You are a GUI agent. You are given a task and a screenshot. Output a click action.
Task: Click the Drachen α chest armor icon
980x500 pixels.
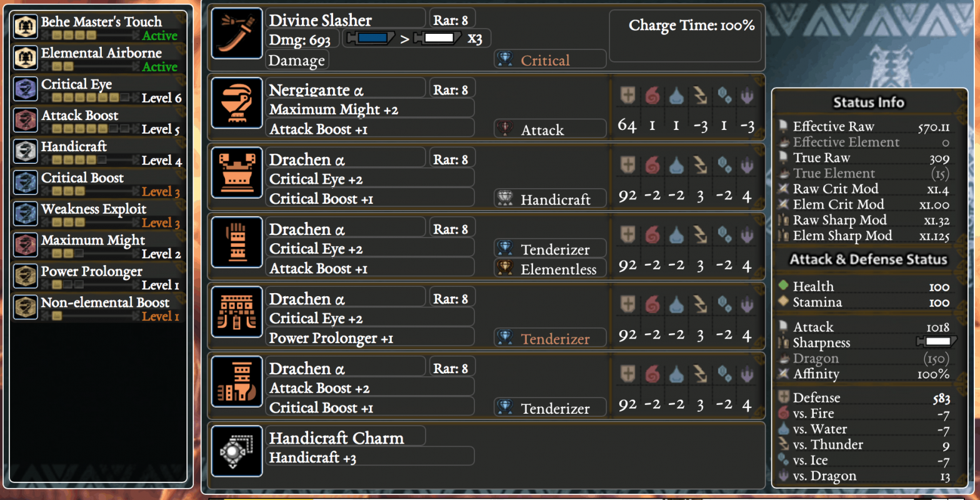tap(237, 172)
